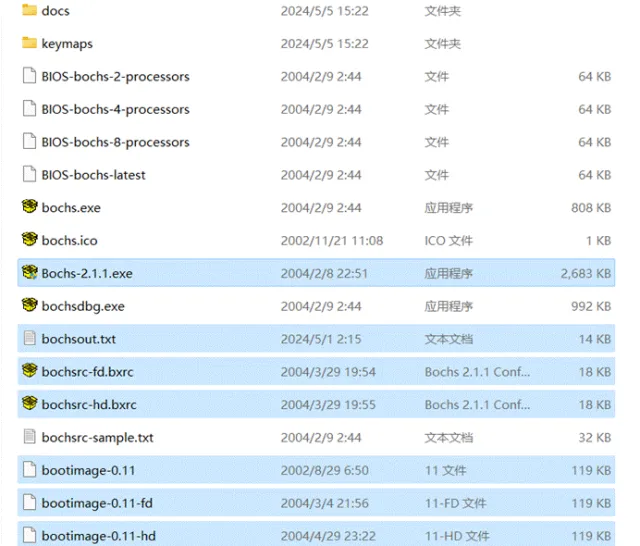Screen dimensions: 640x546
Task: Click the bochs.ico icon image
Action: click(29, 240)
